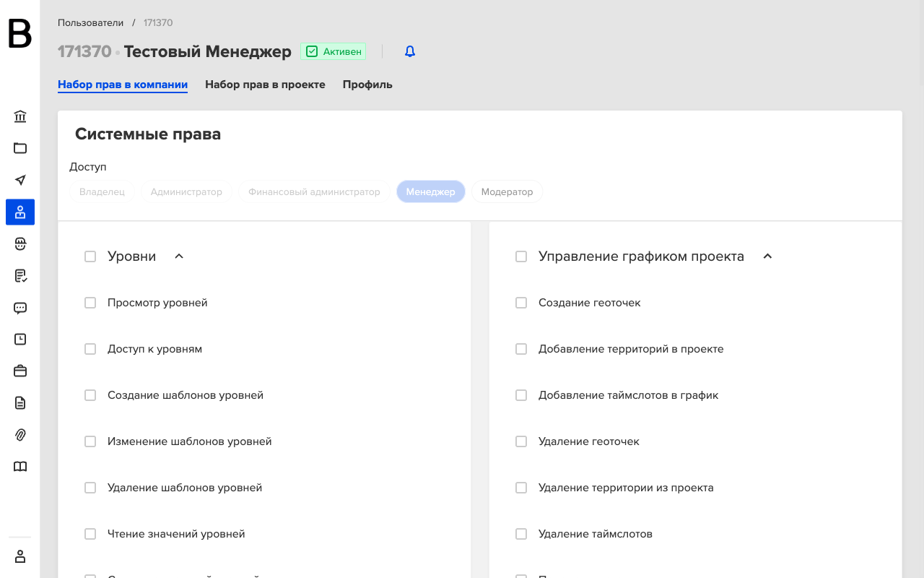Open the folder icon in sidebar
The image size is (924, 578).
click(20, 148)
